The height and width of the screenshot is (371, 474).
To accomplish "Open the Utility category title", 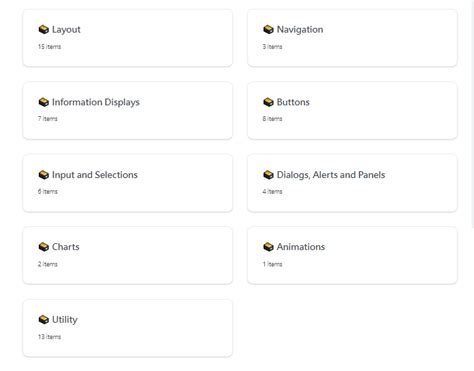I will pyautogui.click(x=65, y=320).
